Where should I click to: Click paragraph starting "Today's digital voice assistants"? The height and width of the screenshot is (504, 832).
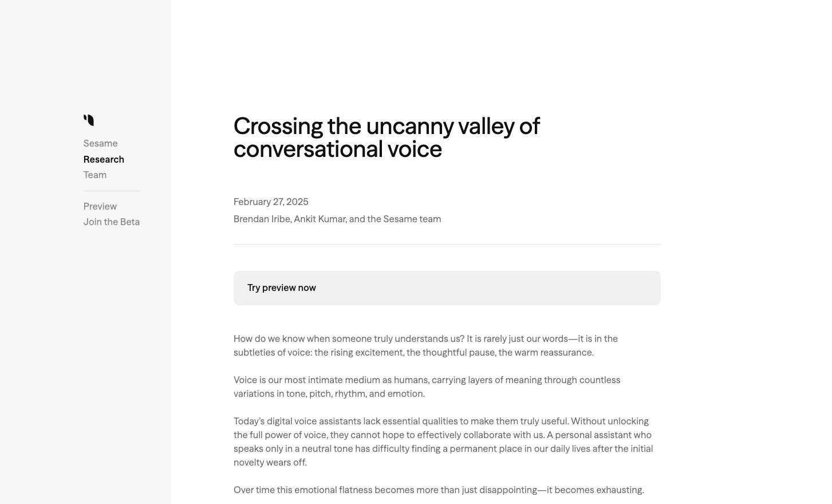[x=443, y=442]
